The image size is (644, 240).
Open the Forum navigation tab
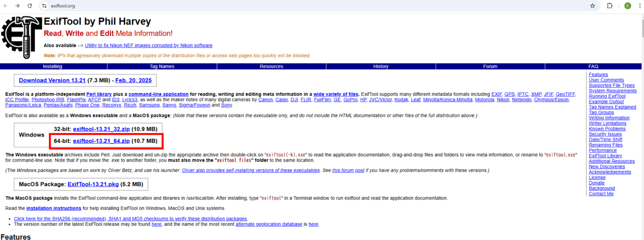[490, 66]
